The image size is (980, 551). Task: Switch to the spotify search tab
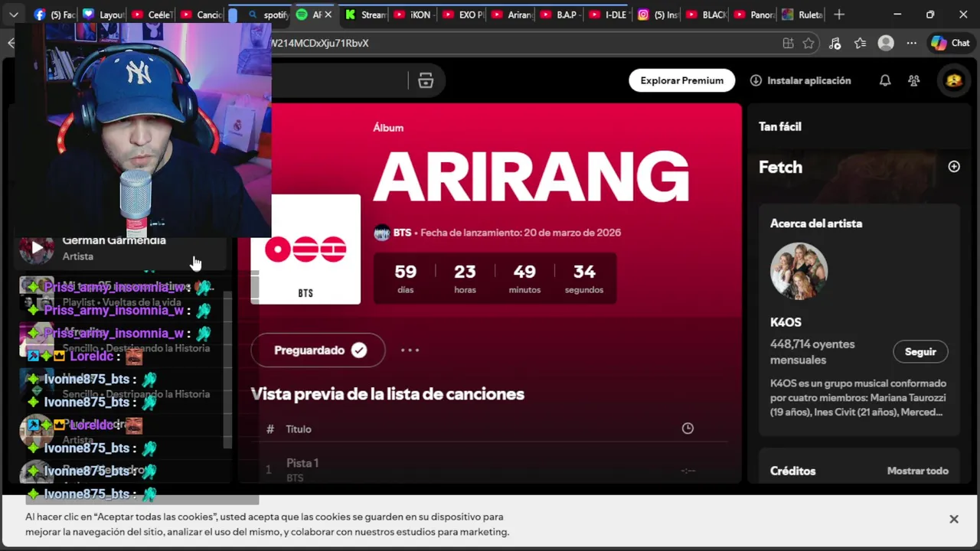point(269,15)
